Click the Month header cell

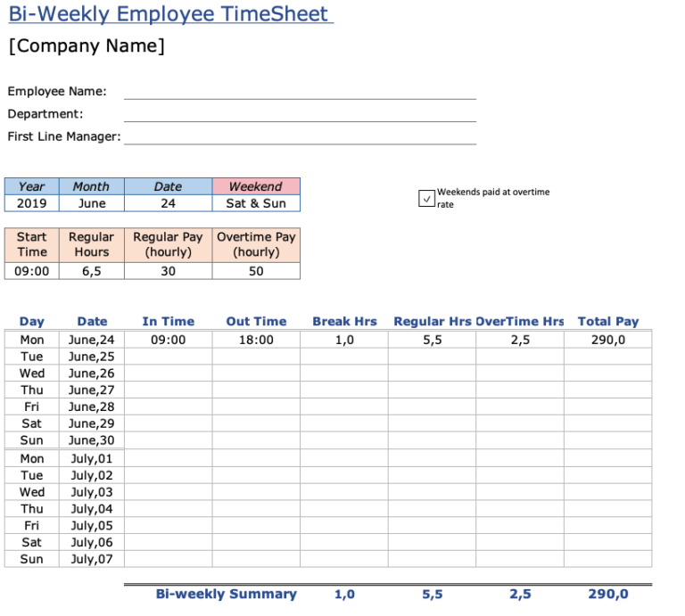(x=92, y=186)
